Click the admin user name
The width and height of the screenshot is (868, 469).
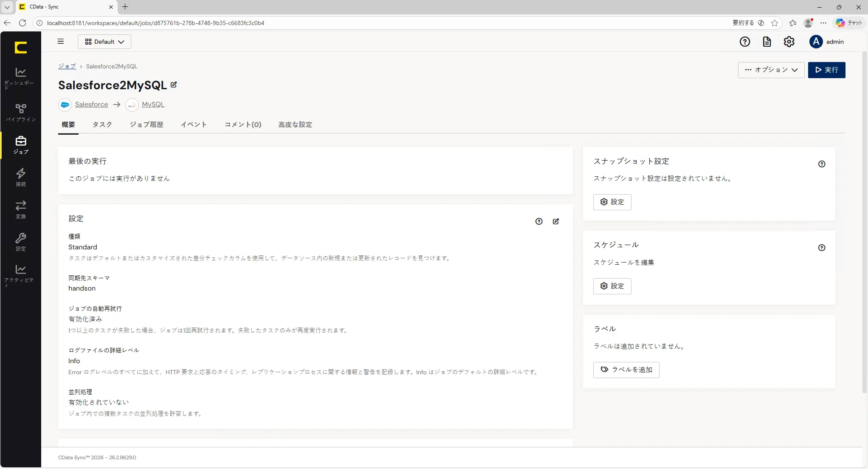835,42
